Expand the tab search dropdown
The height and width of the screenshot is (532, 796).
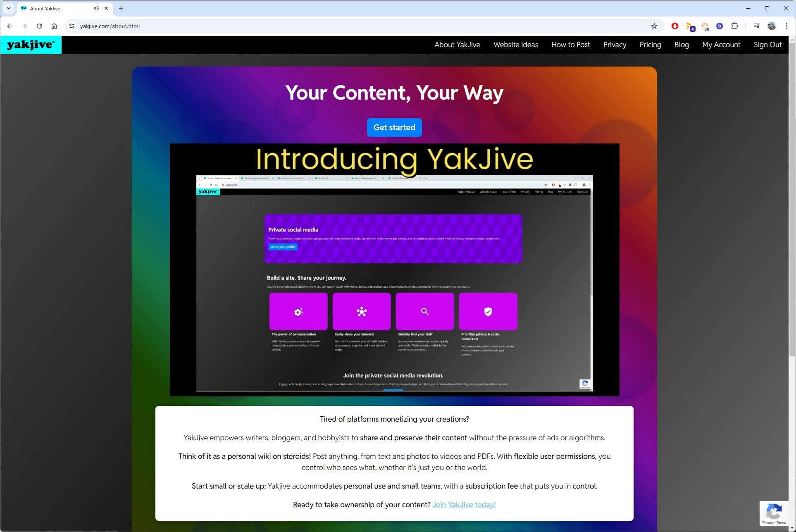[8, 8]
